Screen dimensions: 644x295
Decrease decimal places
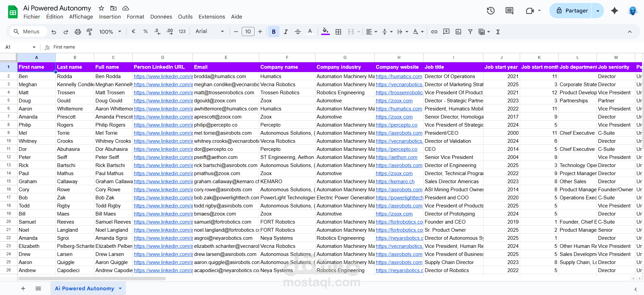157,31
